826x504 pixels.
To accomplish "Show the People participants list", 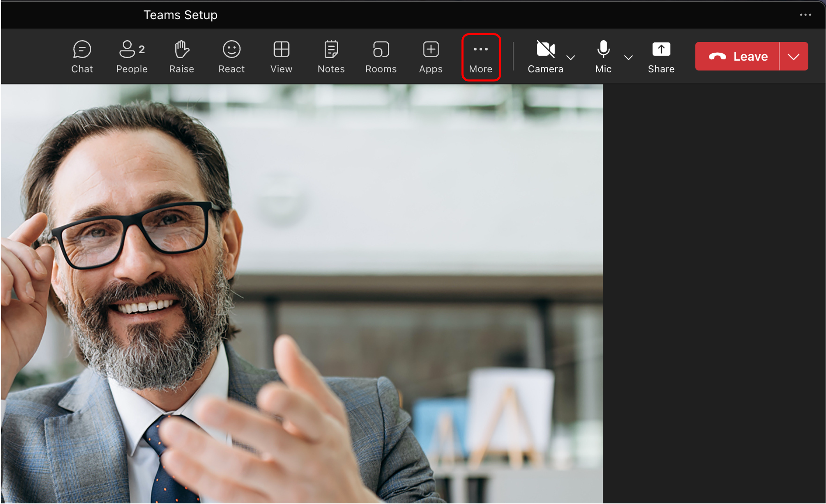I will [132, 57].
